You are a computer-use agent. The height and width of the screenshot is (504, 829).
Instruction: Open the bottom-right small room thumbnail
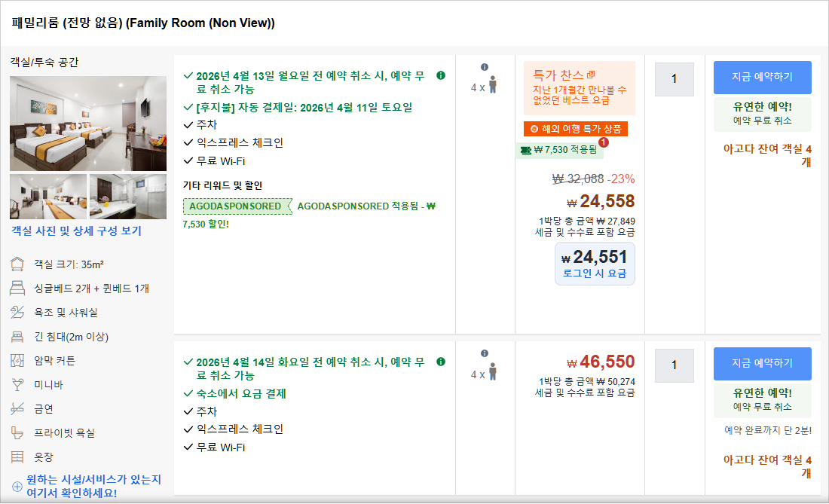[128, 197]
